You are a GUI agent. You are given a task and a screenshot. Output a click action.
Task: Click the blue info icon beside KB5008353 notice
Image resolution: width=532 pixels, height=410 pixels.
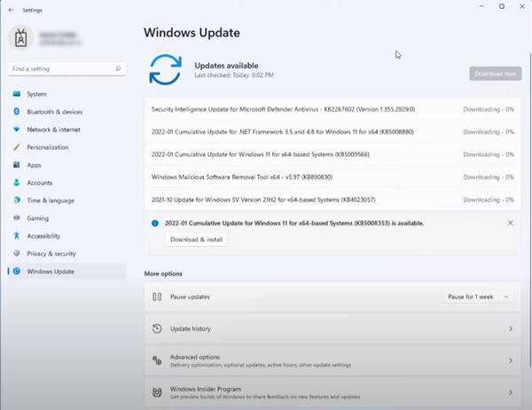coord(155,223)
